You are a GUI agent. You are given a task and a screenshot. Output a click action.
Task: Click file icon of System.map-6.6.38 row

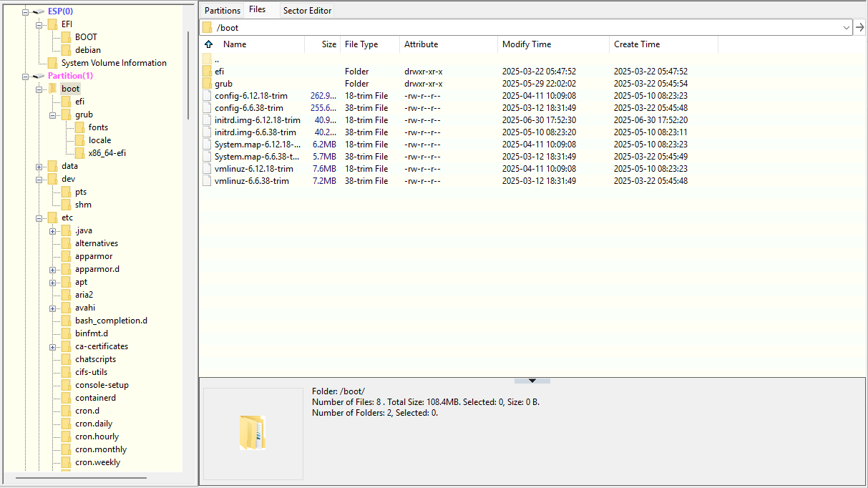[x=207, y=157]
